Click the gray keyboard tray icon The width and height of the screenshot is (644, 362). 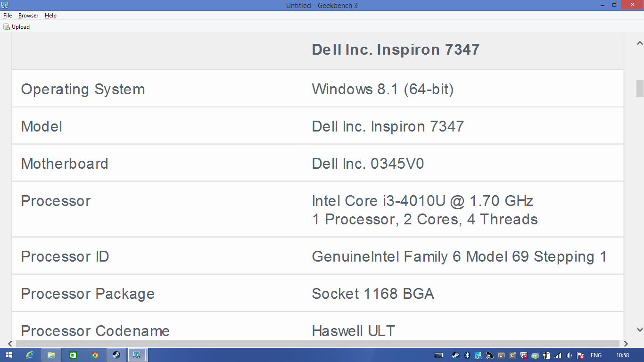point(501,355)
